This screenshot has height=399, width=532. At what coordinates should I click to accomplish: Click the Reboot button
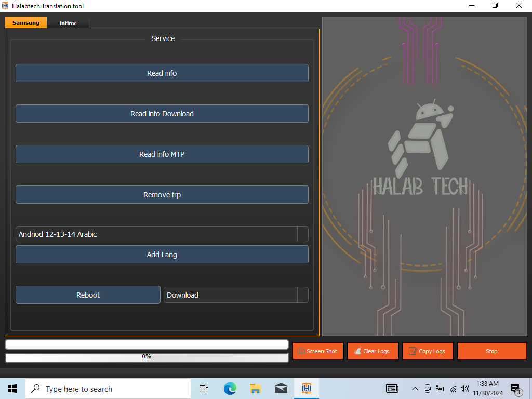[88, 295]
